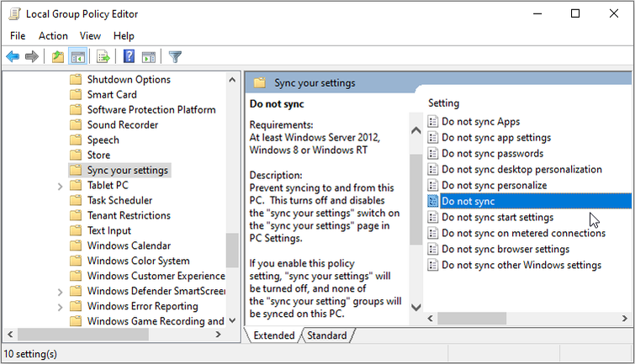This screenshot has height=364, width=635.
Task: Expand the Tablet PC folder
Action: tap(61, 186)
